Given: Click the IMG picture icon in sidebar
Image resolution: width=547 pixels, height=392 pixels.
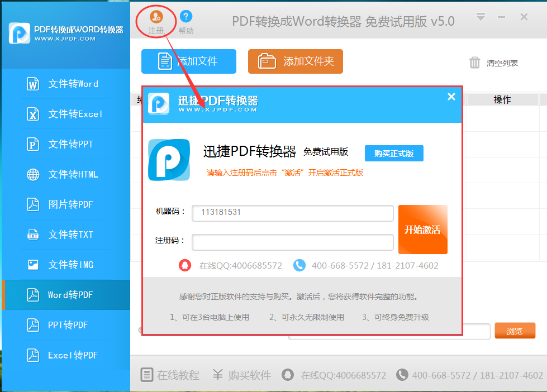Looking at the screenshot, I should pos(33,265).
